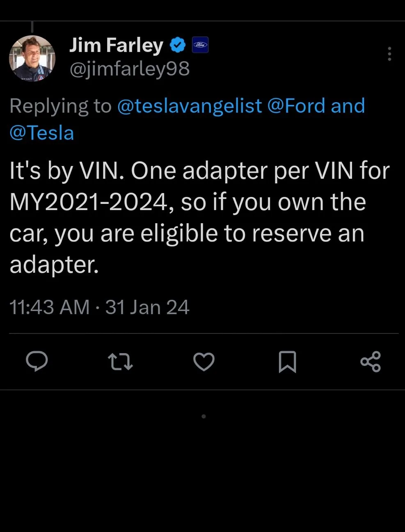Screen dimensions: 405x532
Task: Click the small loading dot below the tweet
Action: (204, 416)
